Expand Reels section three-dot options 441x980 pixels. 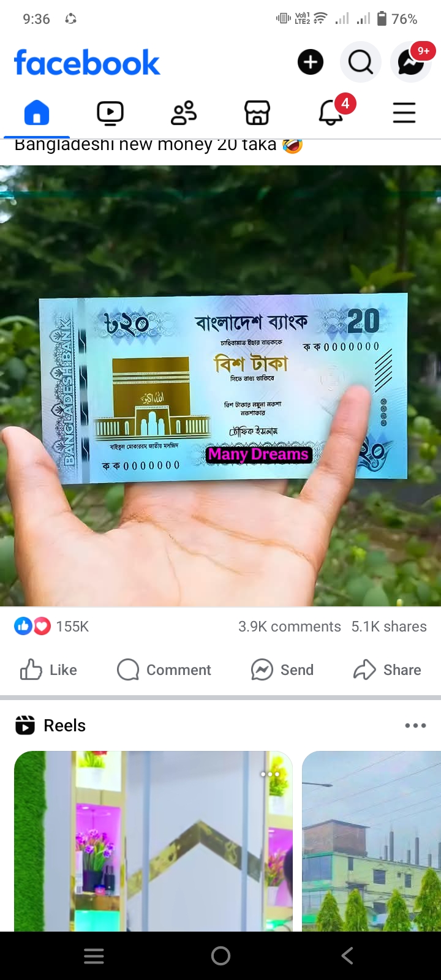(x=415, y=725)
